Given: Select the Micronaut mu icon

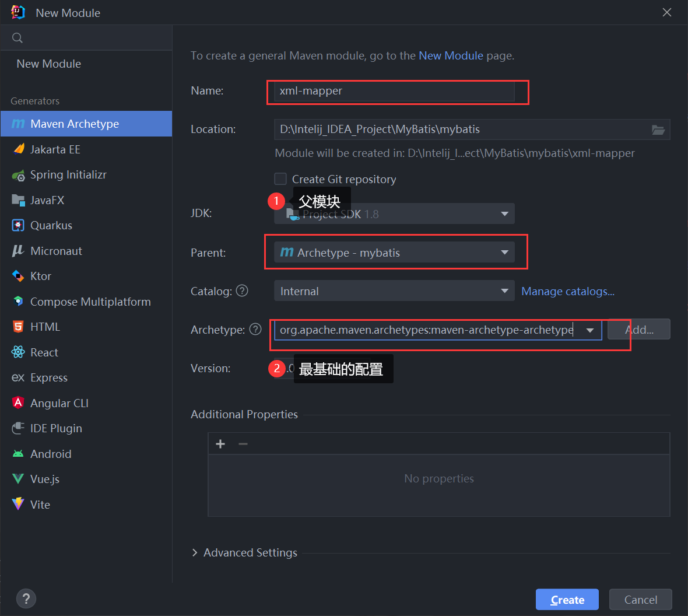Looking at the screenshot, I should pyautogui.click(x=18, y=251).
